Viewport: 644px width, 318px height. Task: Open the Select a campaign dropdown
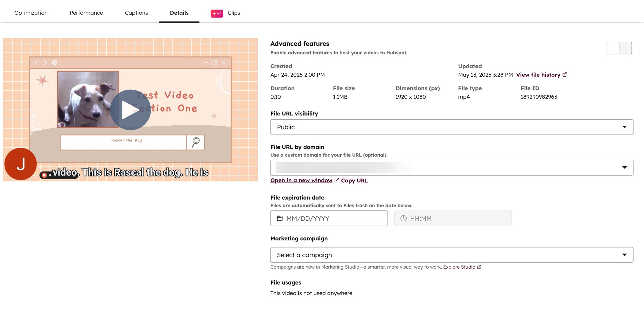pos(451,255)
